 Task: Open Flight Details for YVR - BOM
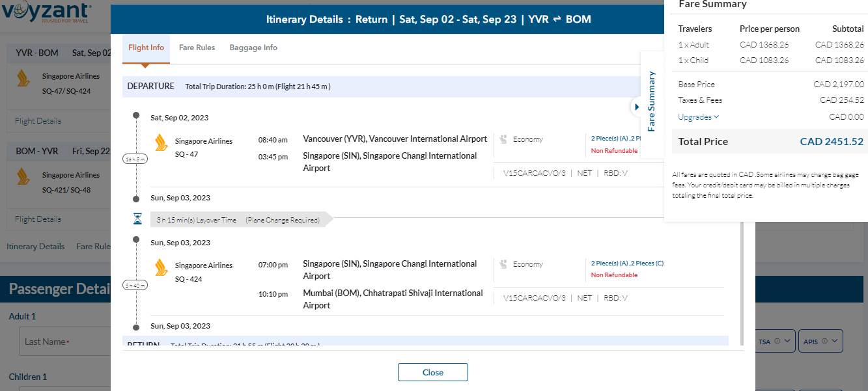38,121
